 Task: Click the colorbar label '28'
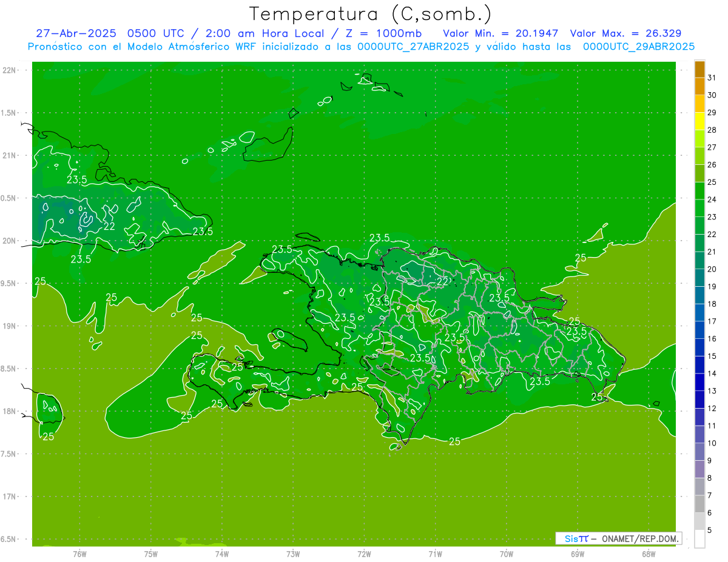(712, 130)
